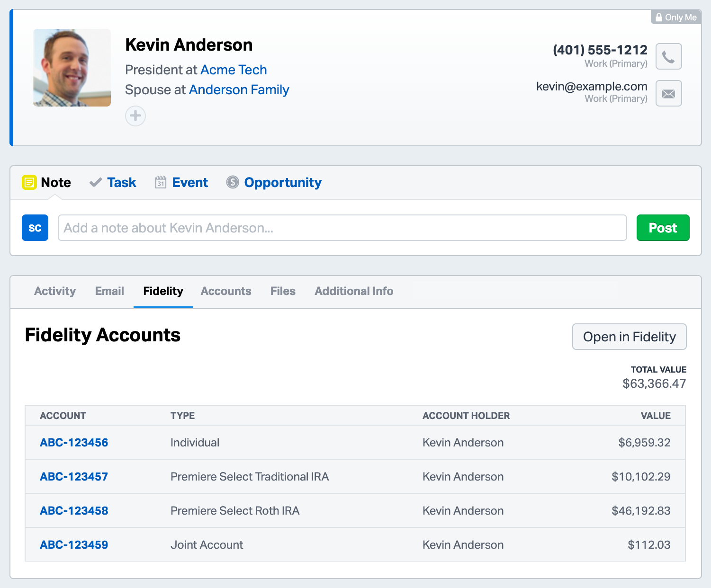Screen dimensions: 711x588
Task: Open the Additional Info tab
Action: (x=354, y=291)
